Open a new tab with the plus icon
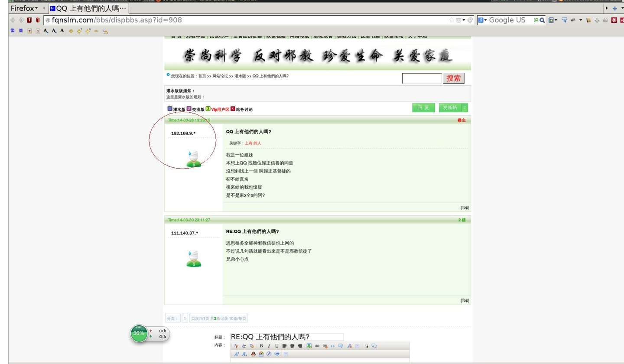Image resolution: width=624 pixels, height=364 pixels. point(614,8)
